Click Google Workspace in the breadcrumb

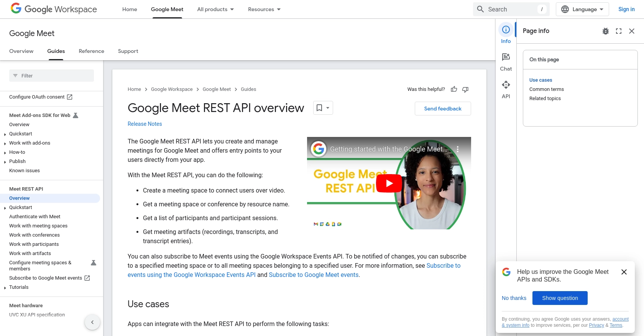click(x=172, y=89)
